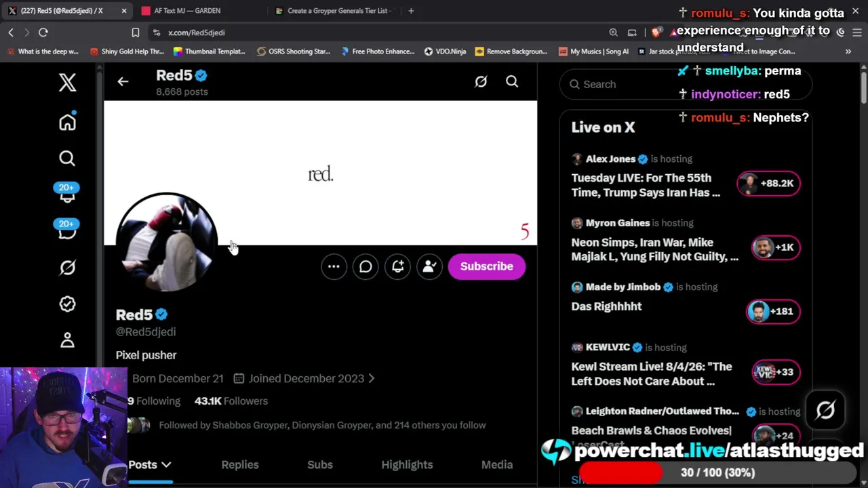This screenshot has height=488, width=868.
Task: Open the red. banner image
Action: [321, 173]
